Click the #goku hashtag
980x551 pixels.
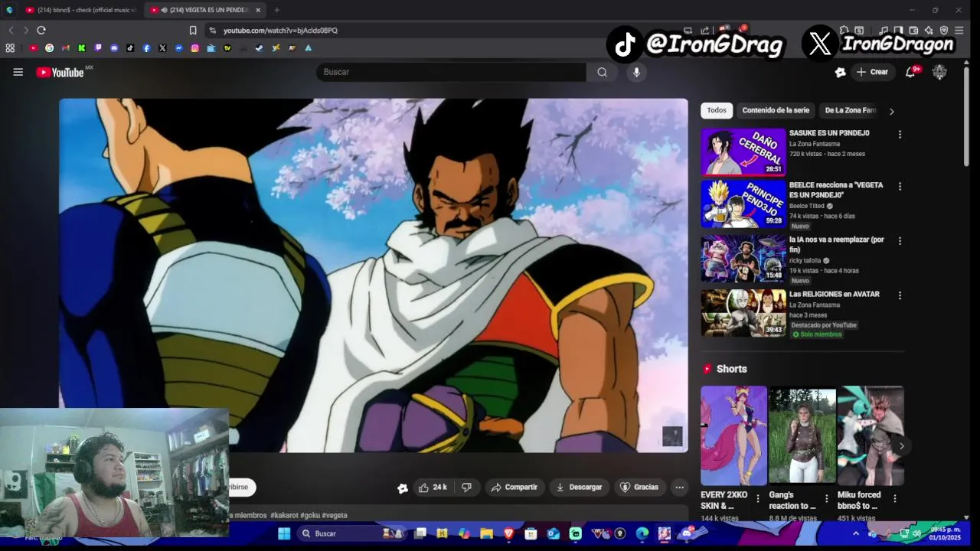click(x=310, y=516)
